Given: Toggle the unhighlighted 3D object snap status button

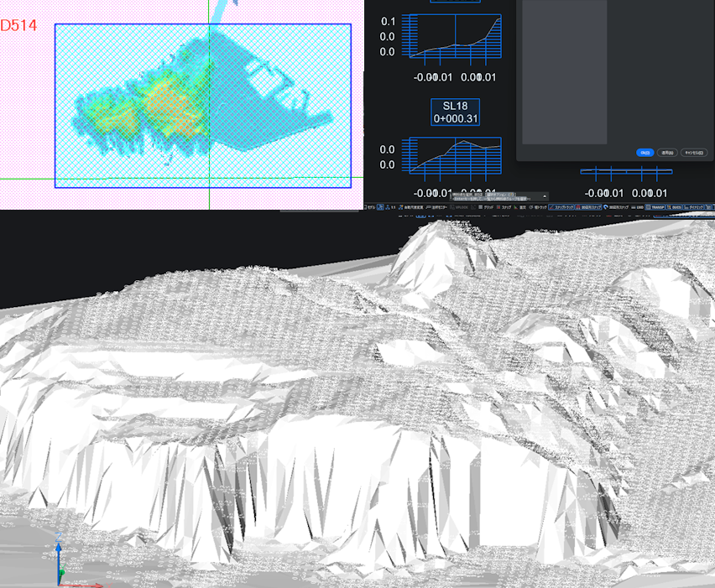Looking at the screenshot, I should tap(616, 207).
